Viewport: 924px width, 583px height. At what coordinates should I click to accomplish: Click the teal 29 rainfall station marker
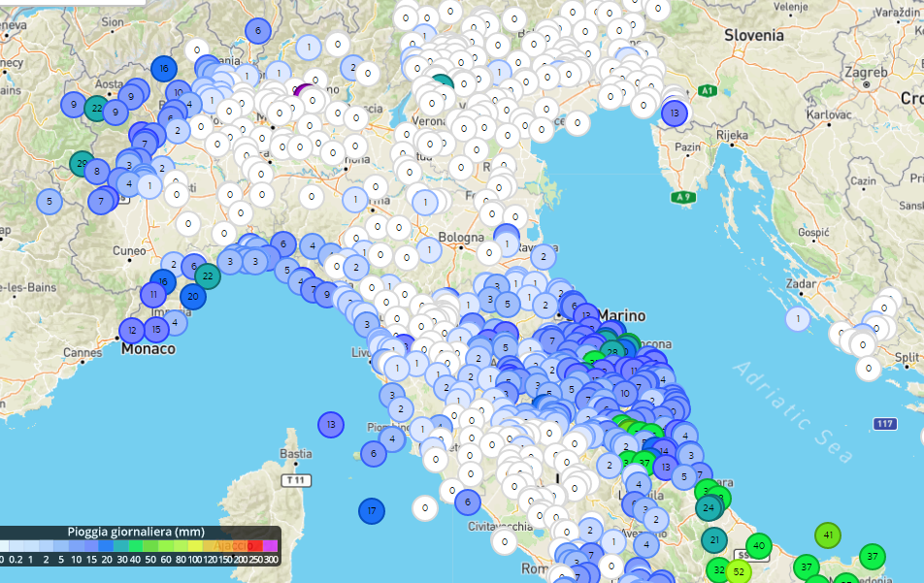pyautogui.click(x=83, y=164)
